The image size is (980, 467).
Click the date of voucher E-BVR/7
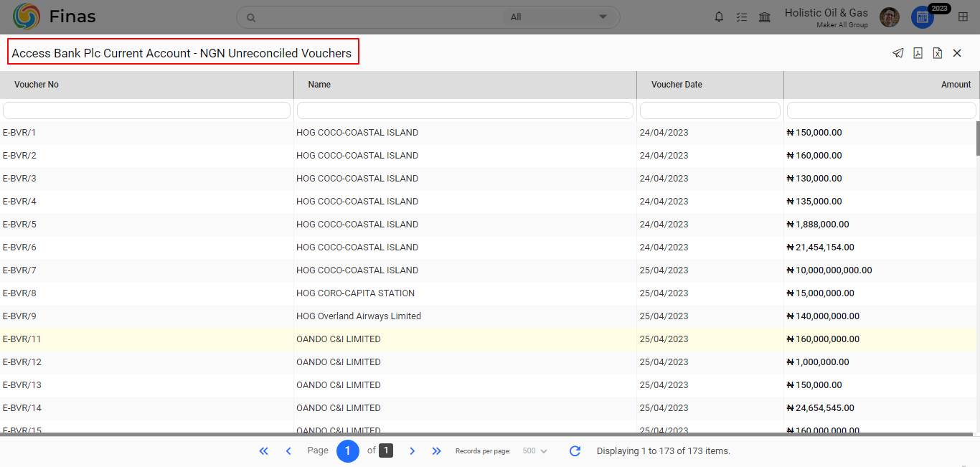click(x=664, y=270)
